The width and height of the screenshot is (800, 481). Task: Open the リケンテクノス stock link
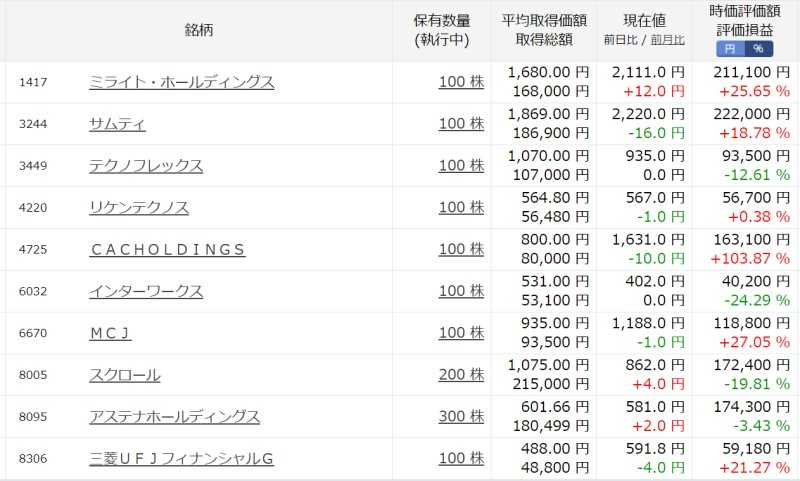pos(139,208)
